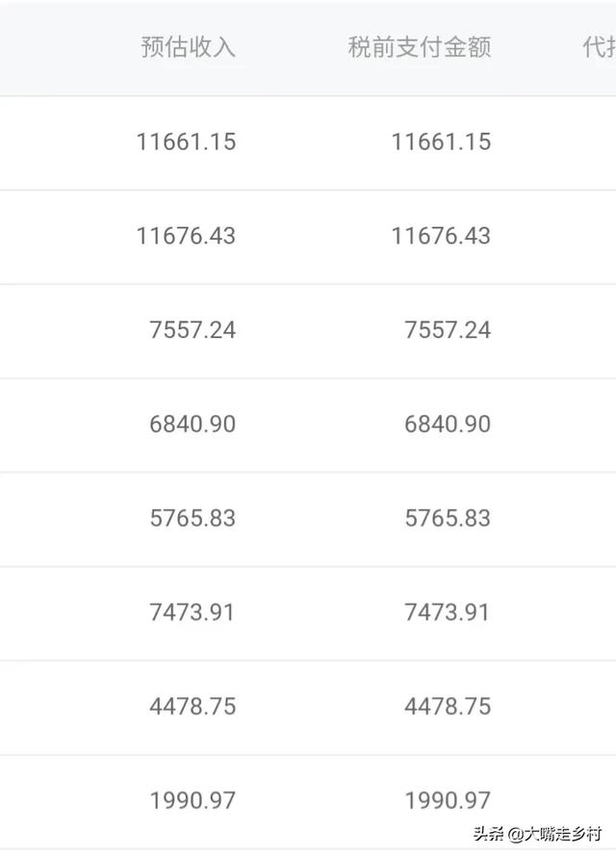Select 7473.91 under 预估收入
616x856 pixels.
pos(192,612)
